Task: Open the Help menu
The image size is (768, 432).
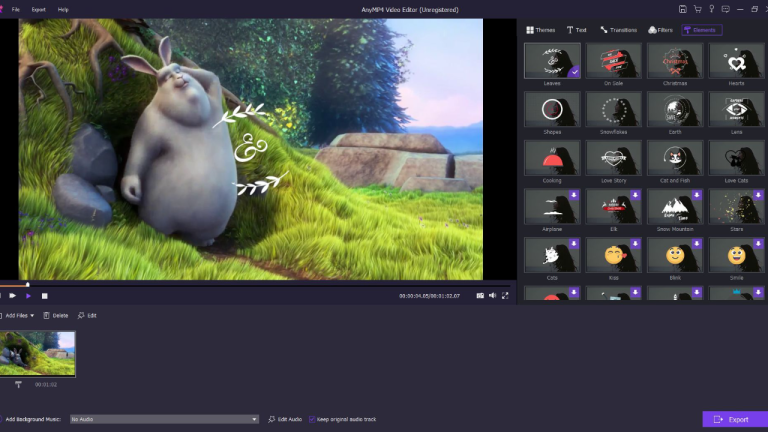Action: (x=63, y=9)
